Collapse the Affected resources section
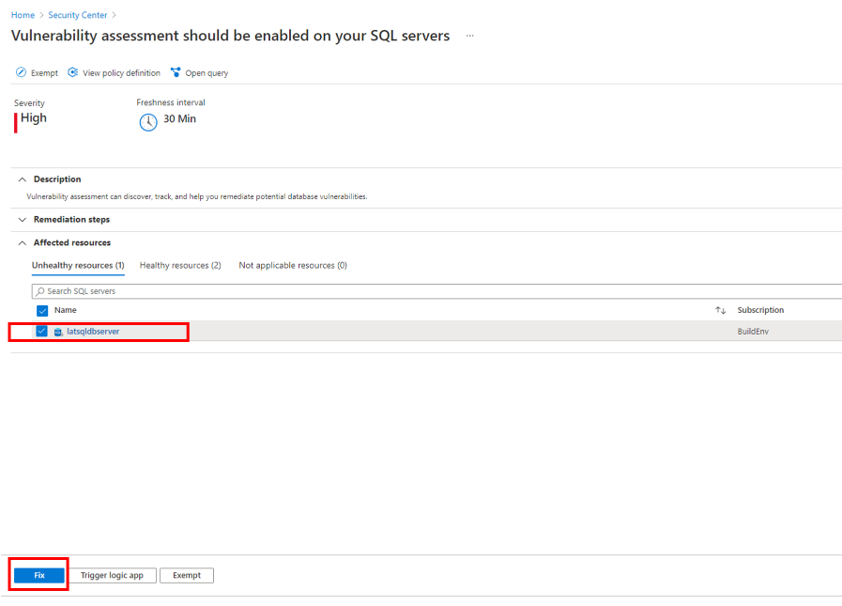Viewport: 842px width, 606px height. tap(22, 243)
